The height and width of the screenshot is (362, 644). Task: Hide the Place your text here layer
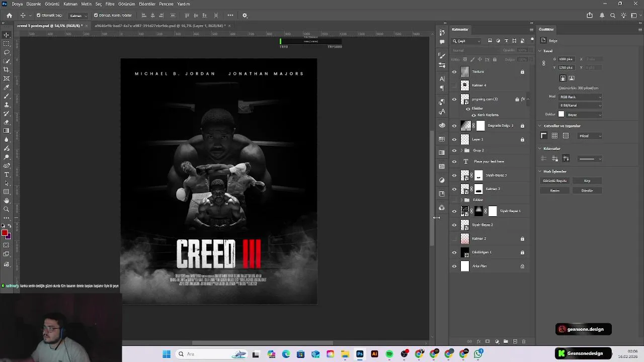click(454, 161)
